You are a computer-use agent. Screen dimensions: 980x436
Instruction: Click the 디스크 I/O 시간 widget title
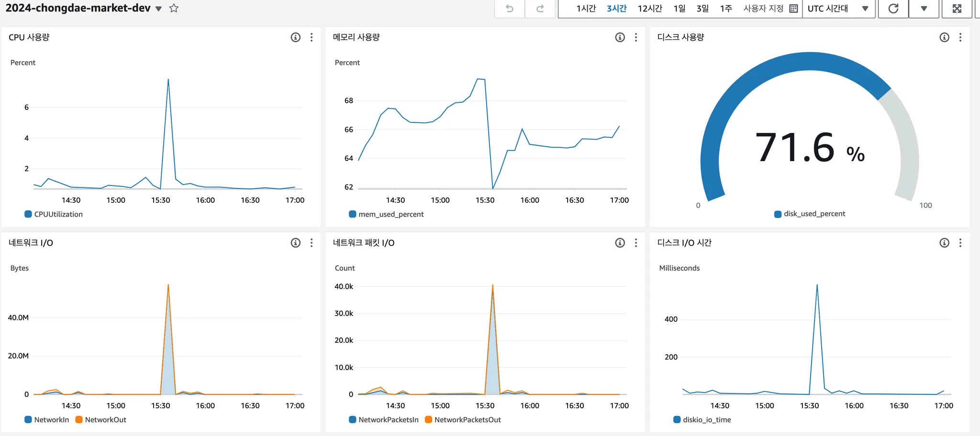click(x=684, y=243)
